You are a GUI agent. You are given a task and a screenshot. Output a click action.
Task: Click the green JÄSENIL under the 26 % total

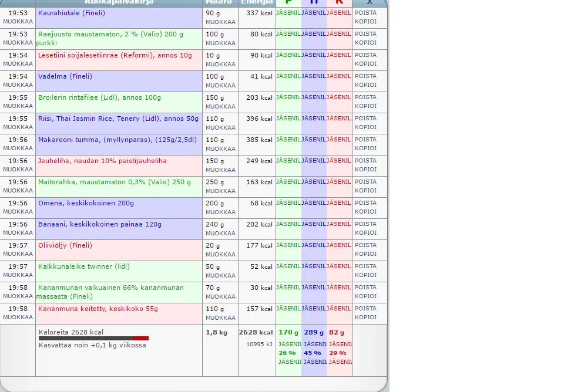tap(288, 362)
